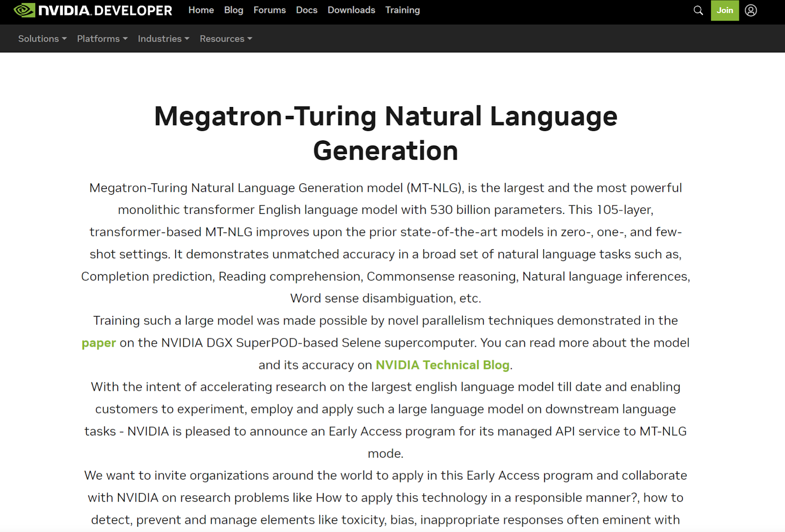This screenshot has height=532, width=785.
Task: Click the NVIDIA Developer logo
Action: tap(93, 10)
